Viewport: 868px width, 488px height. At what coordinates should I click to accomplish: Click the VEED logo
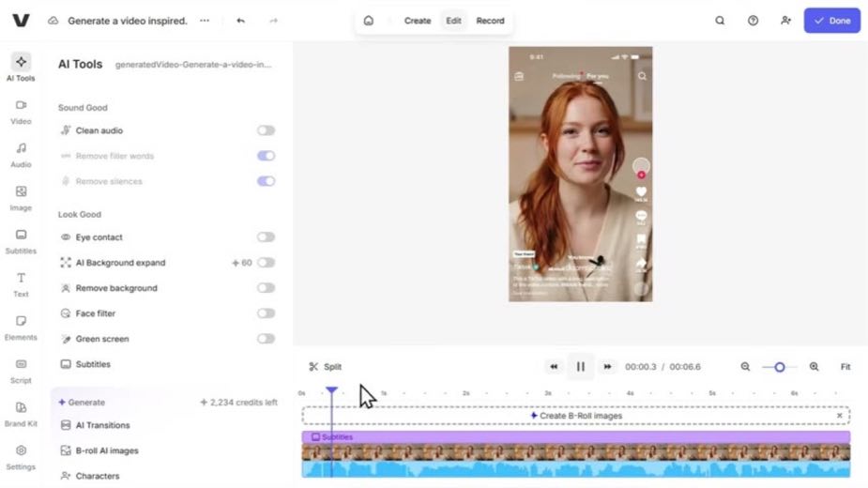[x=21, y=21]
